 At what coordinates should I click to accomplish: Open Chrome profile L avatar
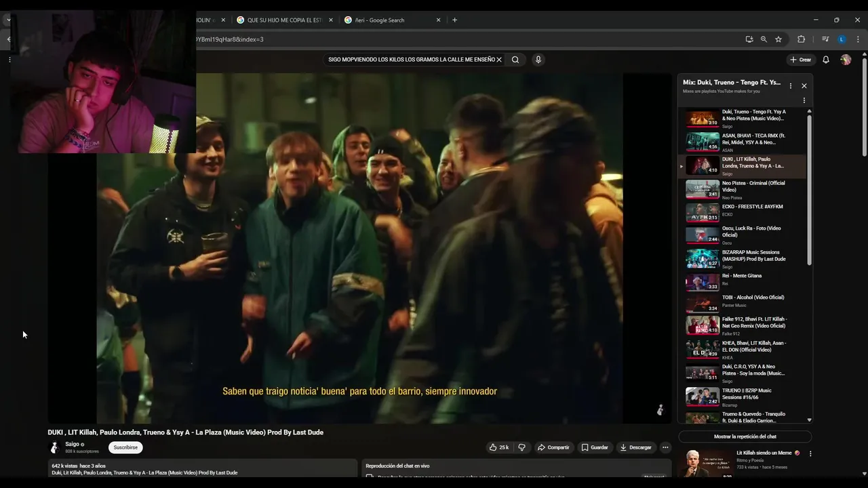click(x=842, y=39)
